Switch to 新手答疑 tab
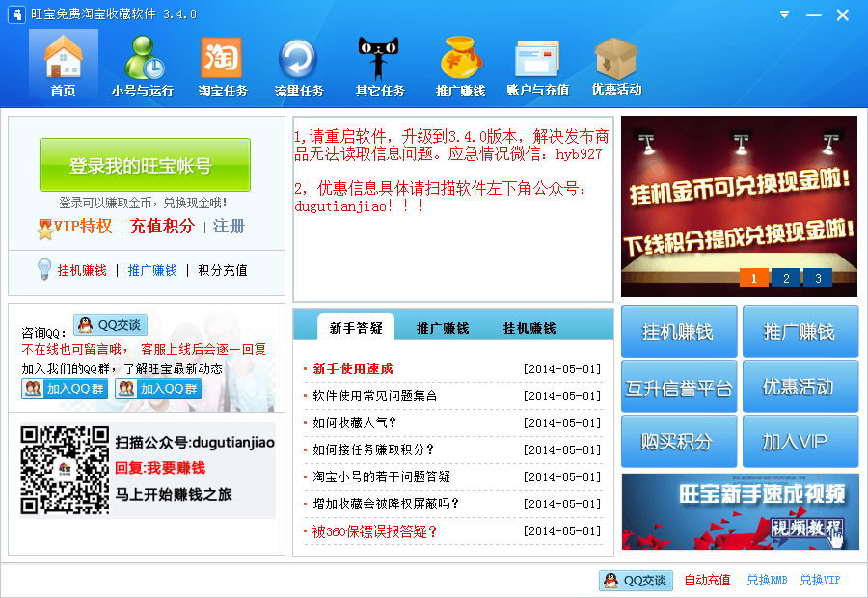 [x=356, y=328]
